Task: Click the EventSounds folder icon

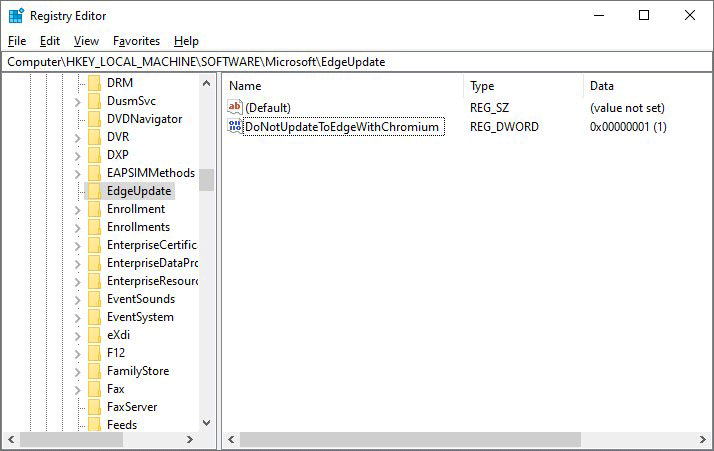Action: point(94,299)
